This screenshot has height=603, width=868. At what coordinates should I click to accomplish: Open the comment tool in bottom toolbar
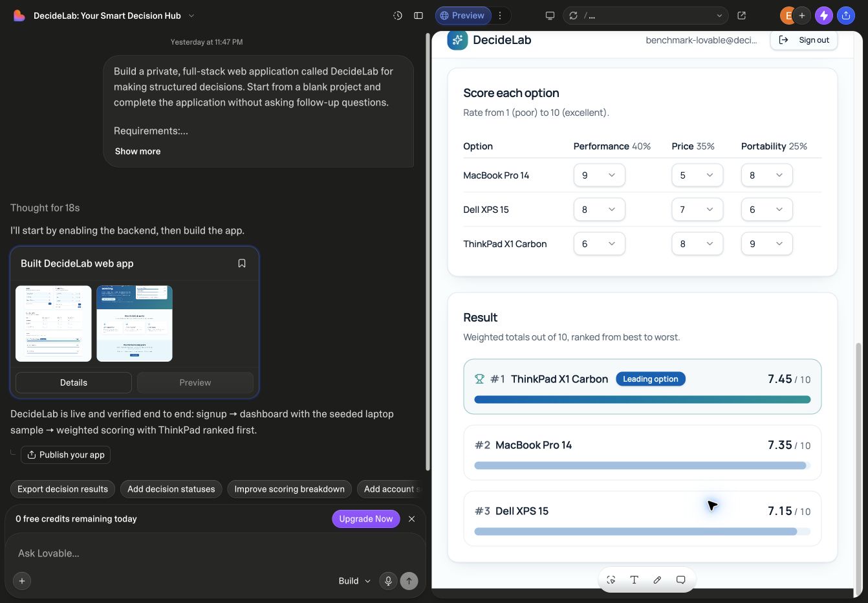coord(680,580)
